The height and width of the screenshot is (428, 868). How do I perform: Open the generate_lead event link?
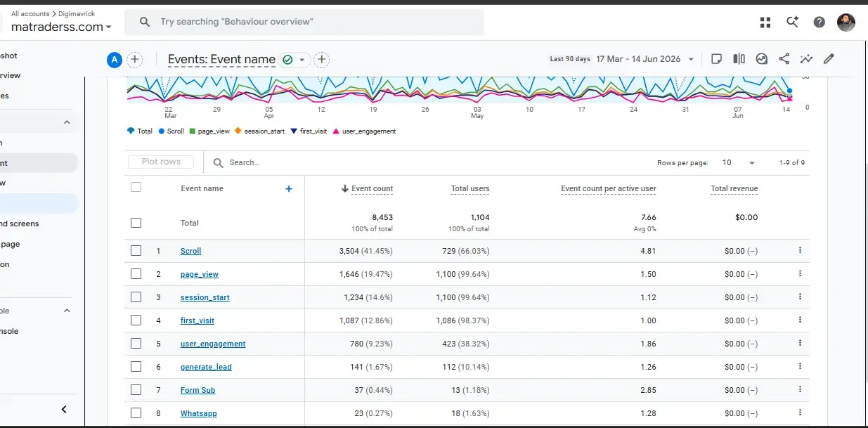[x=206, y=367]
